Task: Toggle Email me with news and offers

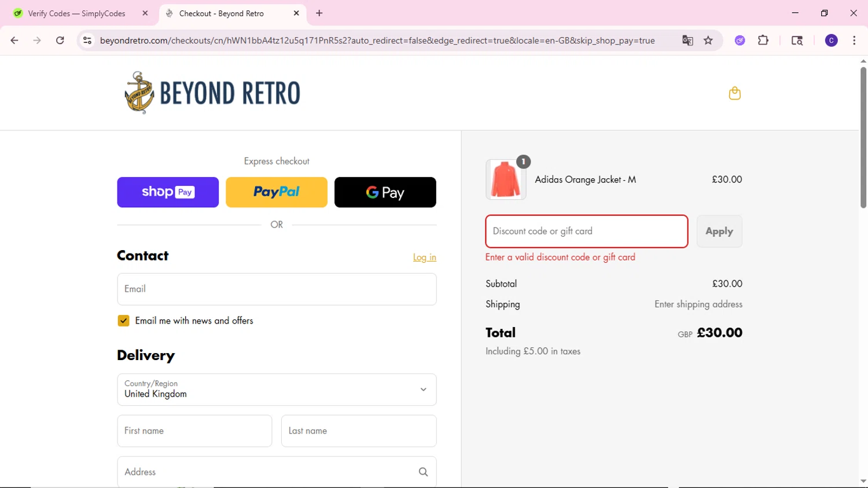Action: 123,321
